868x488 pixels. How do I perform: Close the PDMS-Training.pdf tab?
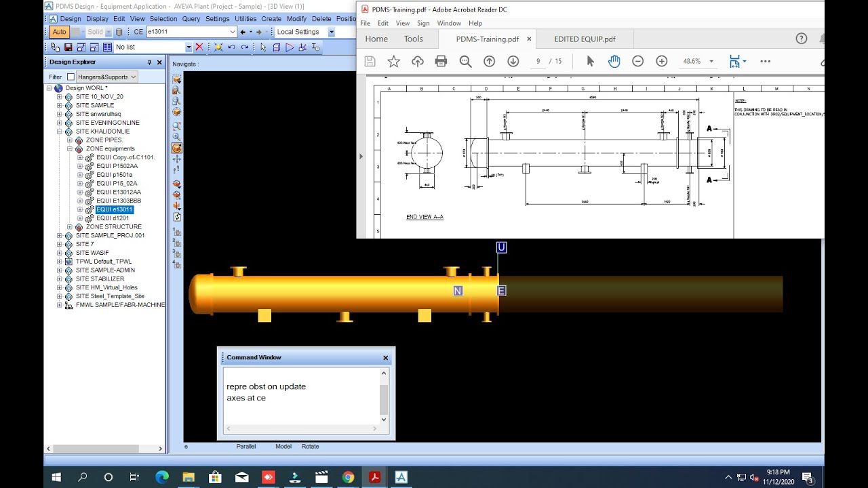(529, 39)
